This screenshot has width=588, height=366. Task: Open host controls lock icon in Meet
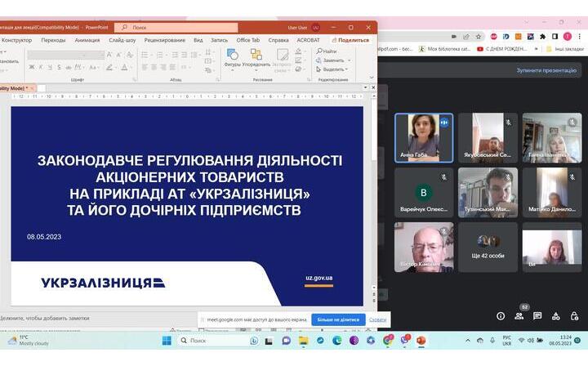click(x=574, y=316)
